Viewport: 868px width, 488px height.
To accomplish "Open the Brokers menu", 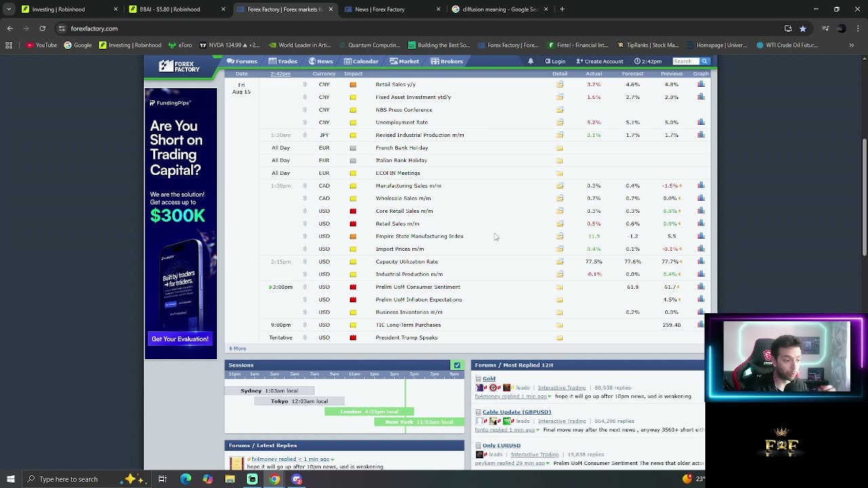I will coord(447,61).
